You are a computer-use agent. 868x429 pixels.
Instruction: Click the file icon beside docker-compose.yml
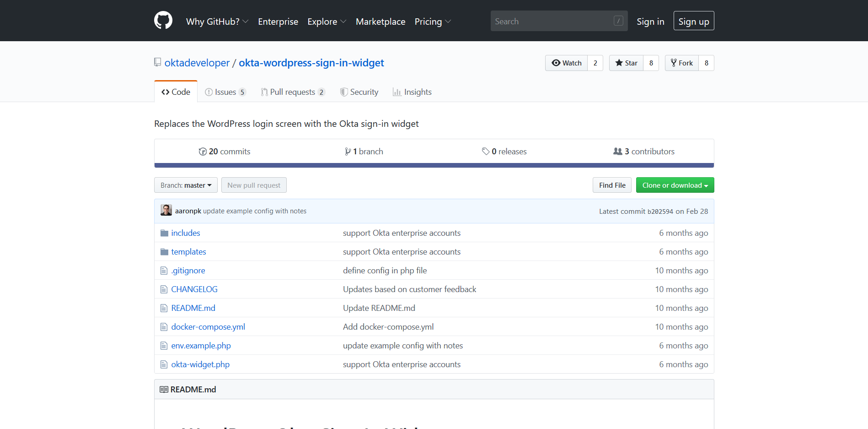pos(164,327)
